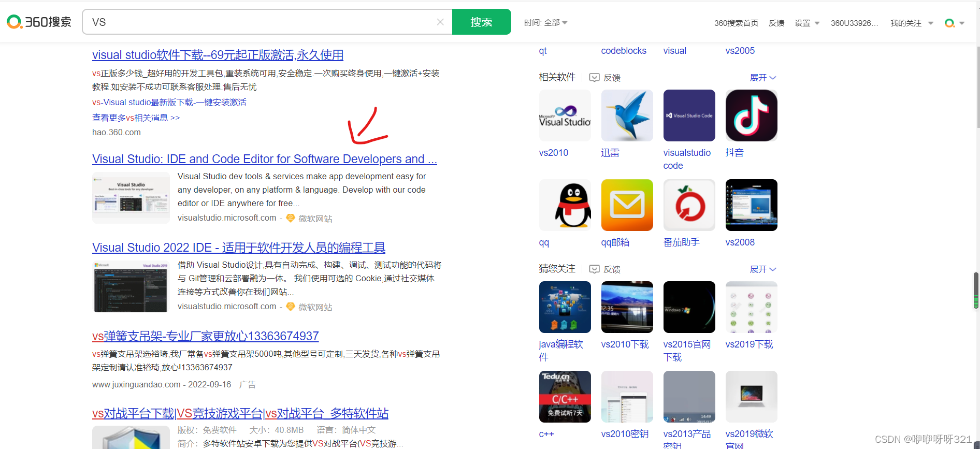Screen dimensions: 980x449
Task: Click the 360U33926 account name
Action: (854, 23)
